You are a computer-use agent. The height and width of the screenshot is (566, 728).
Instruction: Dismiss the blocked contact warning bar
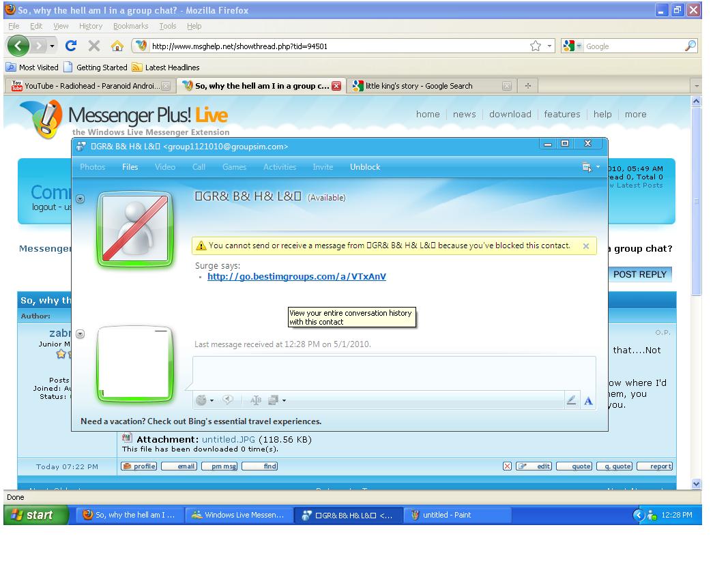(586, 246)
